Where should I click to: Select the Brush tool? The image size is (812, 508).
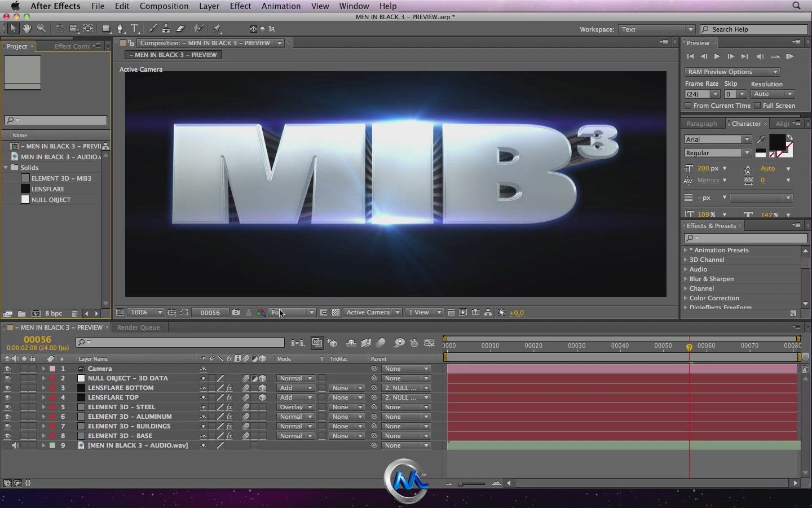click(152, 28)
